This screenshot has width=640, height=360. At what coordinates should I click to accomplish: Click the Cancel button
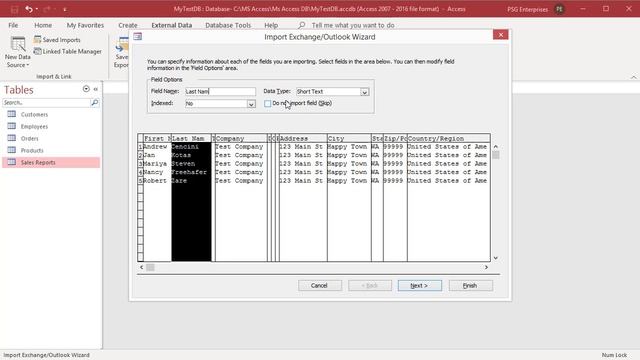click(320, 285)
